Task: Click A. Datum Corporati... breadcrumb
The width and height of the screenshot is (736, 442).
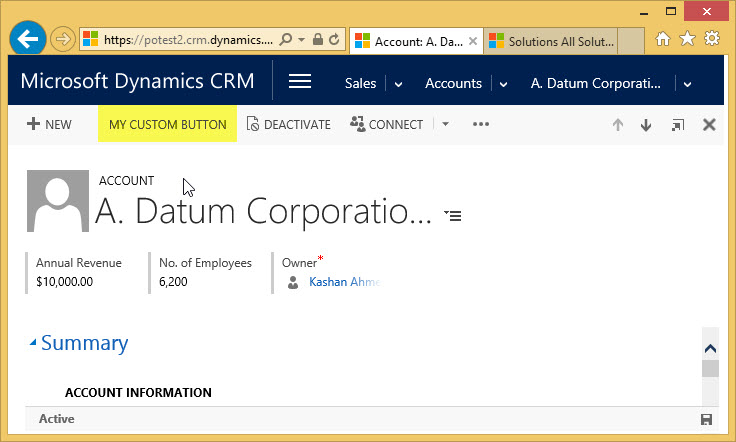Action: tap(596, 83)
